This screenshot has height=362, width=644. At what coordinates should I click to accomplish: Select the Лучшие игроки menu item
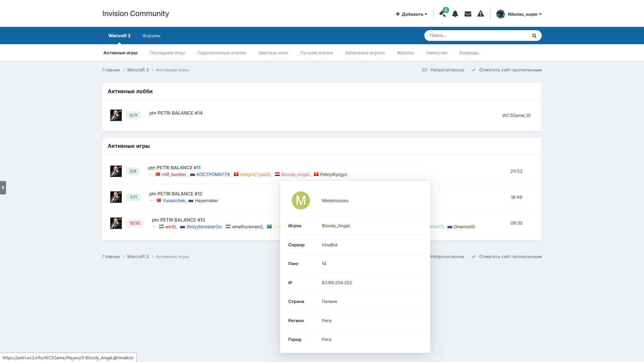pyautogui.click(x=317, y=53)
